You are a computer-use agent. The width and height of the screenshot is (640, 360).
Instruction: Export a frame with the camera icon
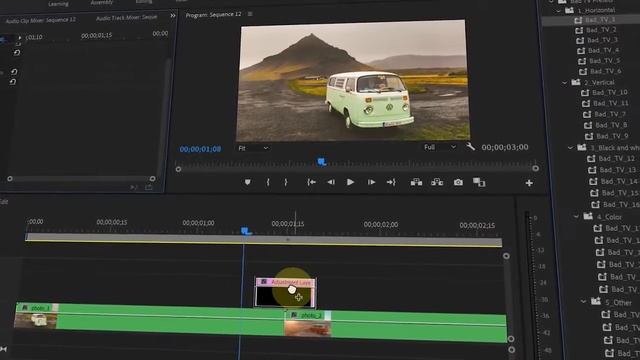tap(458, 182)
